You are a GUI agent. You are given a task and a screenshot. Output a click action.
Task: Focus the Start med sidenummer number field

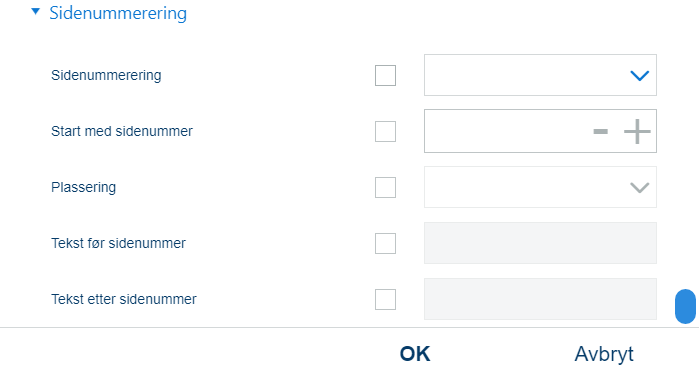pyautogui.click(x=506, y=131)
